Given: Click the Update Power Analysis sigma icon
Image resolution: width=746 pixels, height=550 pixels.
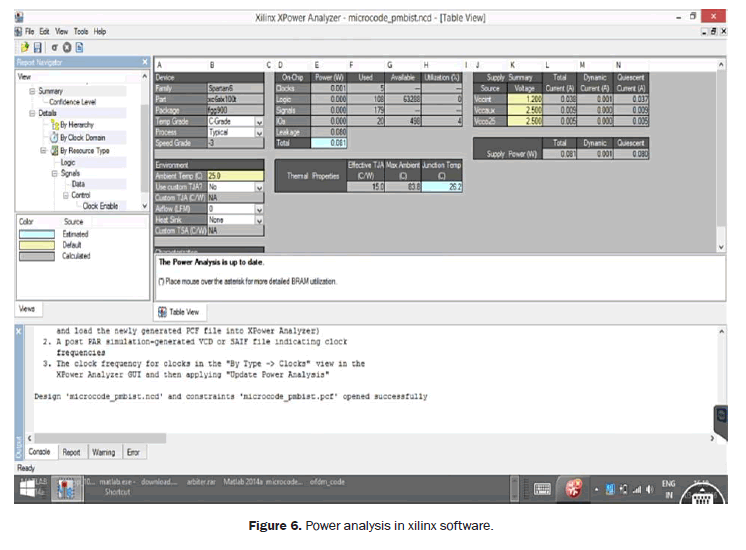Looking at the screenshot, I should (x=53, y=47).
